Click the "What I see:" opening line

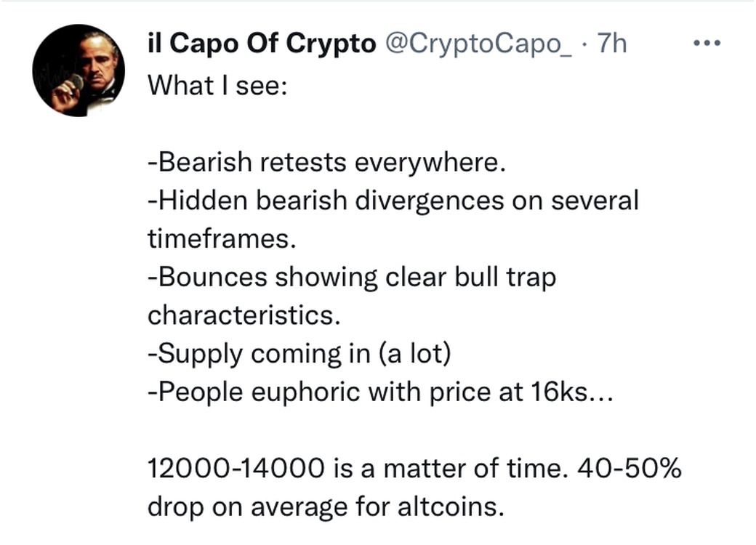coord(218,85)
